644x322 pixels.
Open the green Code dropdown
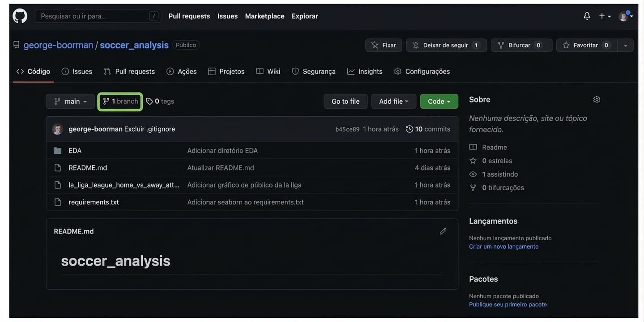(x=439, y=102)
